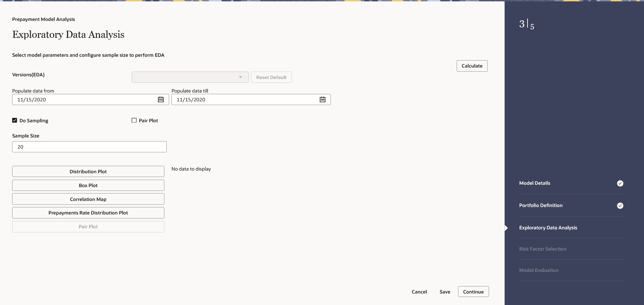Click inside the Sample Size input field
This screenshot has width=644, height=305.
(x=89, y=147)
